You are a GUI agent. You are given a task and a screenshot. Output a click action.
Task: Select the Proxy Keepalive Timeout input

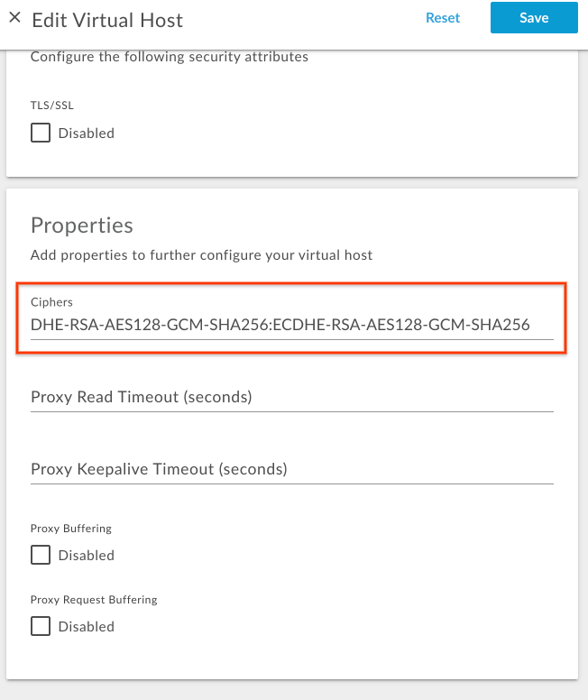291,469
